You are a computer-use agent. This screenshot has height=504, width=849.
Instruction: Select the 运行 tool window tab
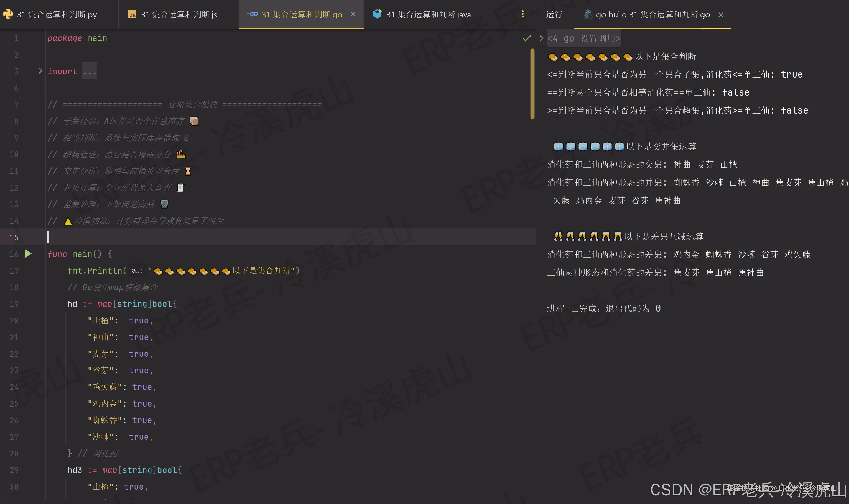[554, 14]
